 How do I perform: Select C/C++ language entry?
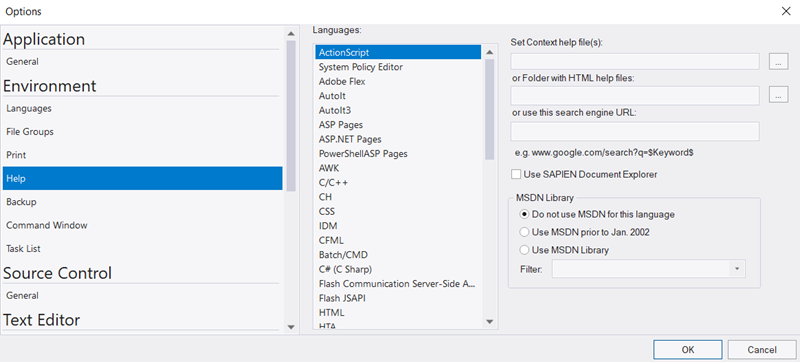(x=398, y=182)
